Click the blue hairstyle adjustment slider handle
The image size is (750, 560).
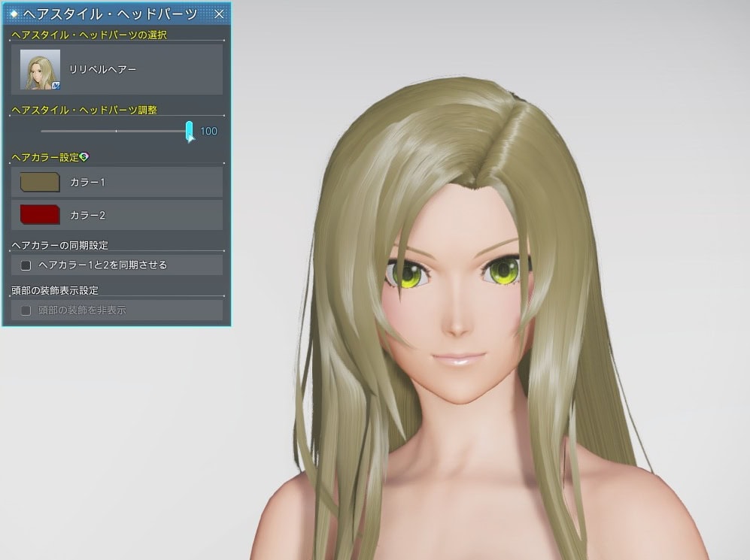tap(190, 130)
